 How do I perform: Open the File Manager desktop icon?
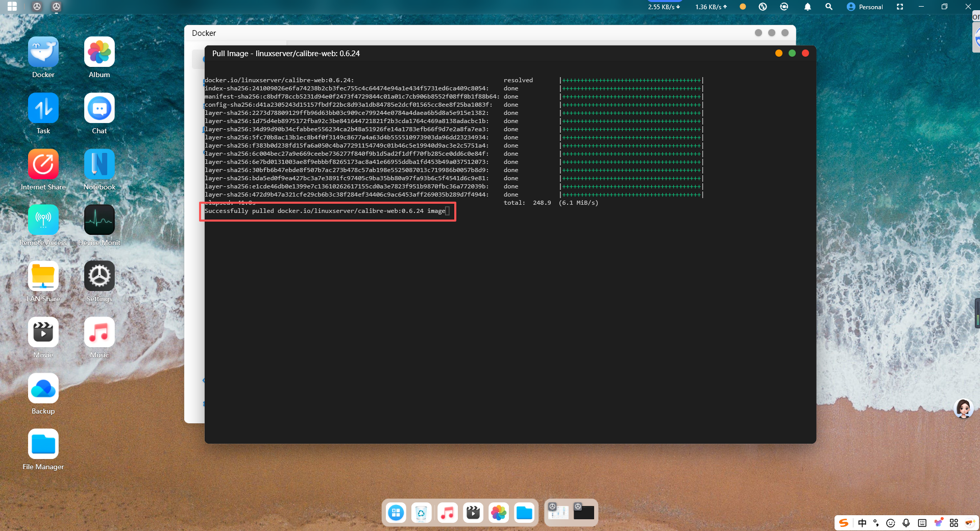[x=43, y=444]
